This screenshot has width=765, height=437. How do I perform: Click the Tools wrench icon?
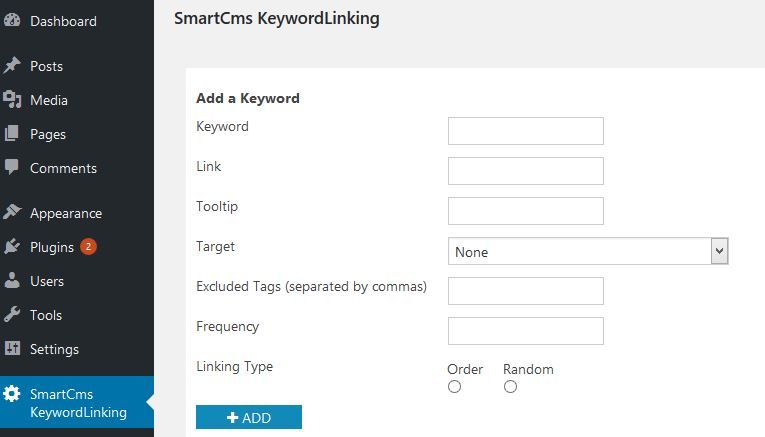[12, 315]
